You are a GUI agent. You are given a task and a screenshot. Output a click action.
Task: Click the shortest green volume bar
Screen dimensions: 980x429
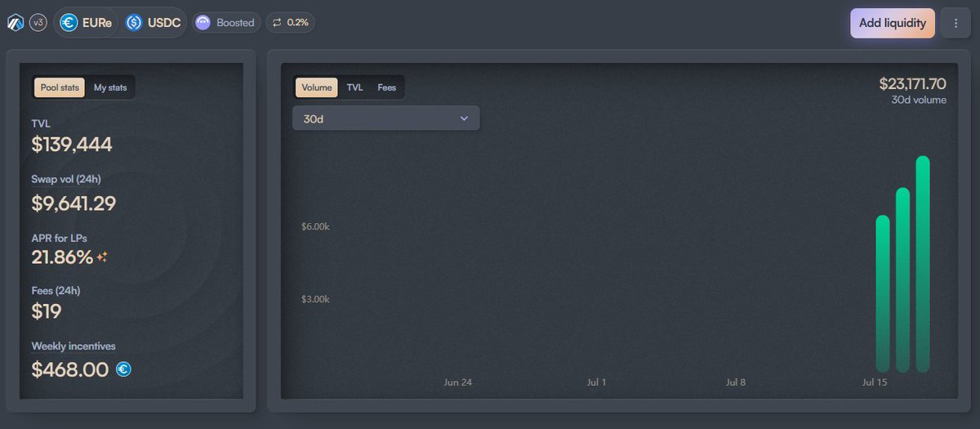tap(883, 294)
